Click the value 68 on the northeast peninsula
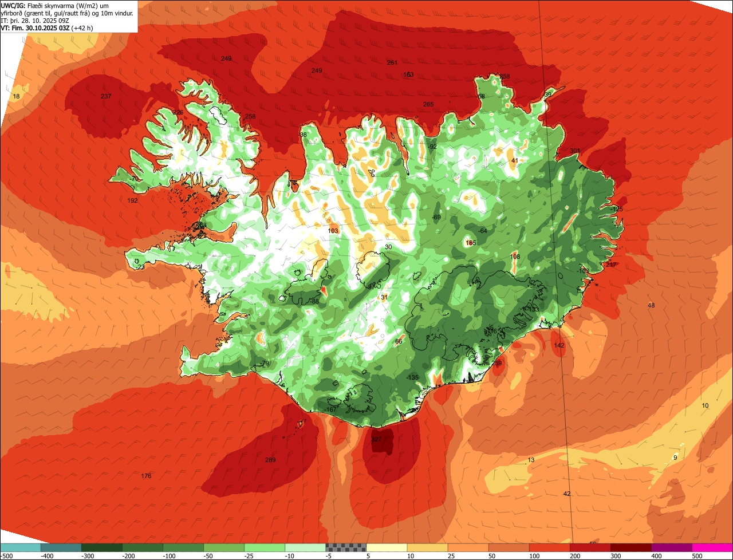The height and width of the screenshot is (560, 733). click(x=481, y=96)
